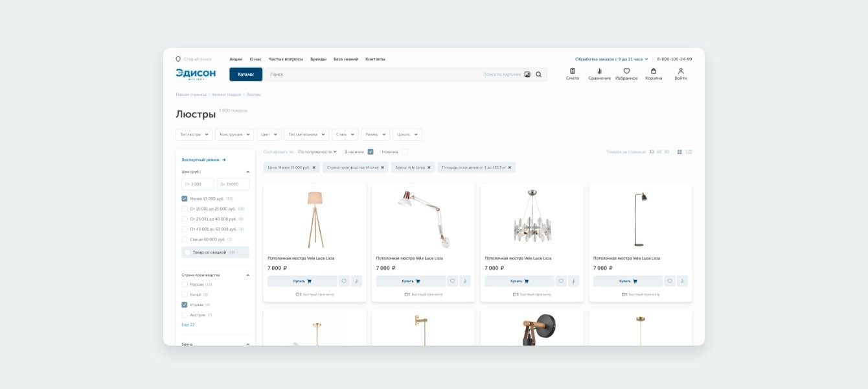Screen dimensions: 868x389
Task: Check the Австрия country checkbox
Action: click(185, 315)
